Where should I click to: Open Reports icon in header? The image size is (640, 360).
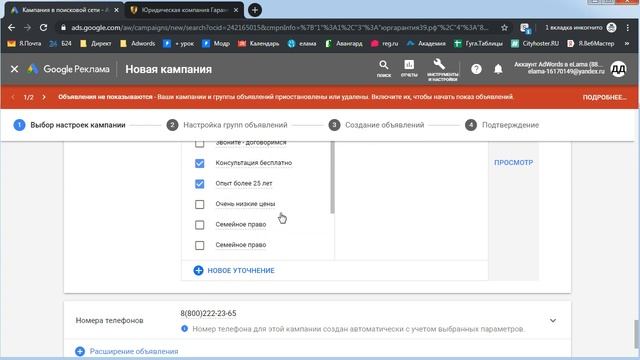409,69
